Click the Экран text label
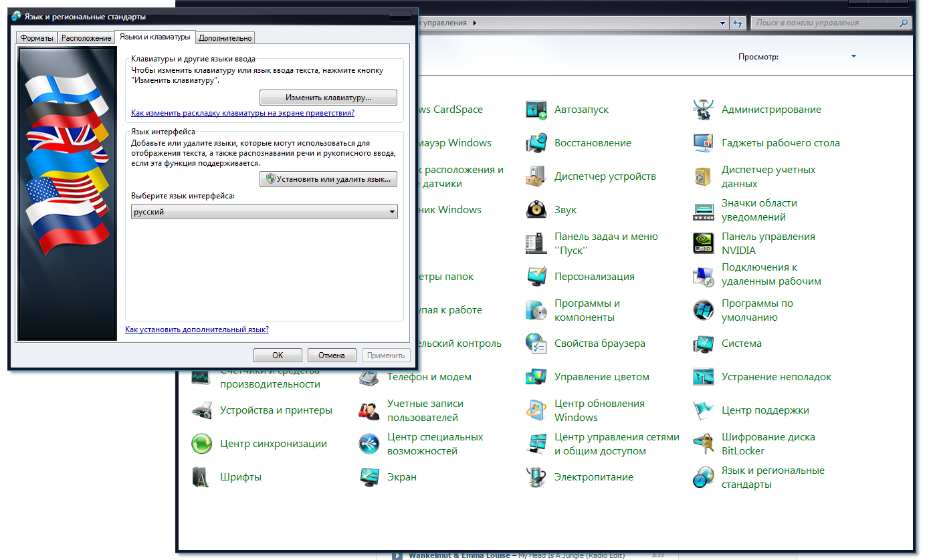The image size is (935, 560). pyautogui.click(x=402, y=477)
